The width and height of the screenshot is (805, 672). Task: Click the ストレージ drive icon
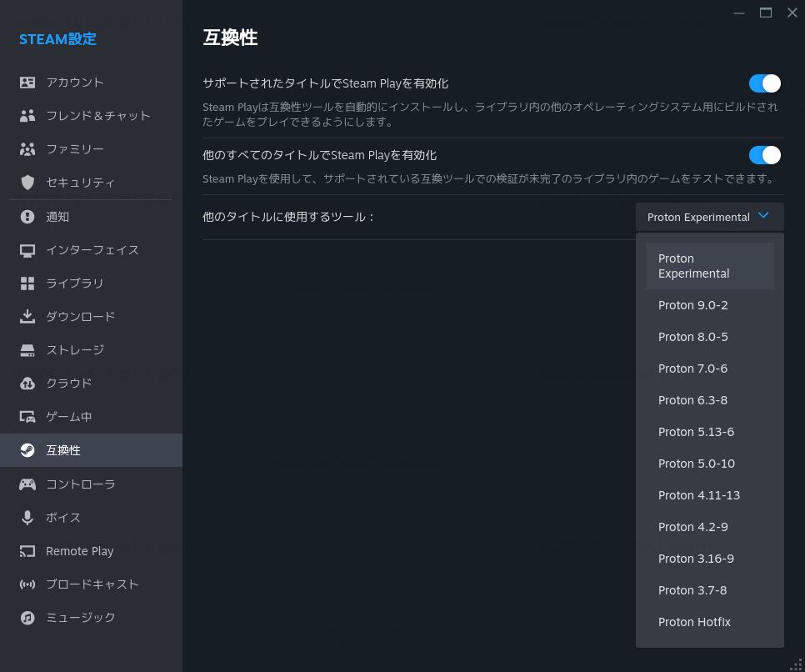tap(27, 350)
